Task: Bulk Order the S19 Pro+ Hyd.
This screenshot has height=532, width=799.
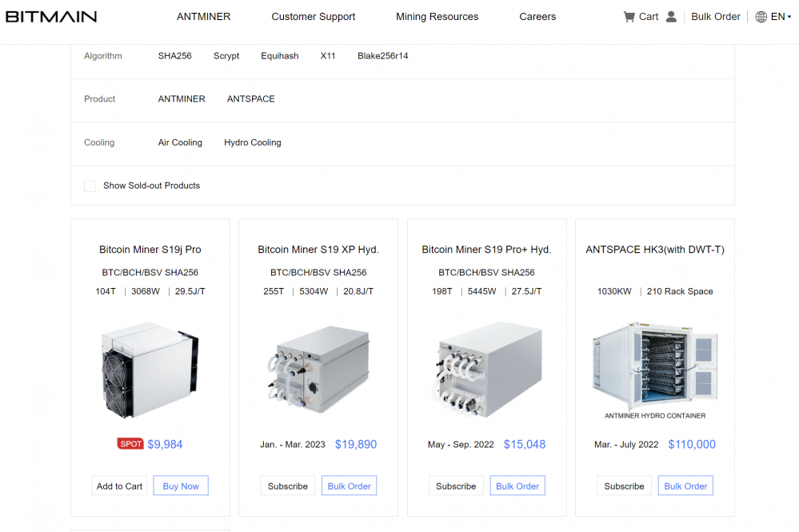Action: tap(517, 486)
